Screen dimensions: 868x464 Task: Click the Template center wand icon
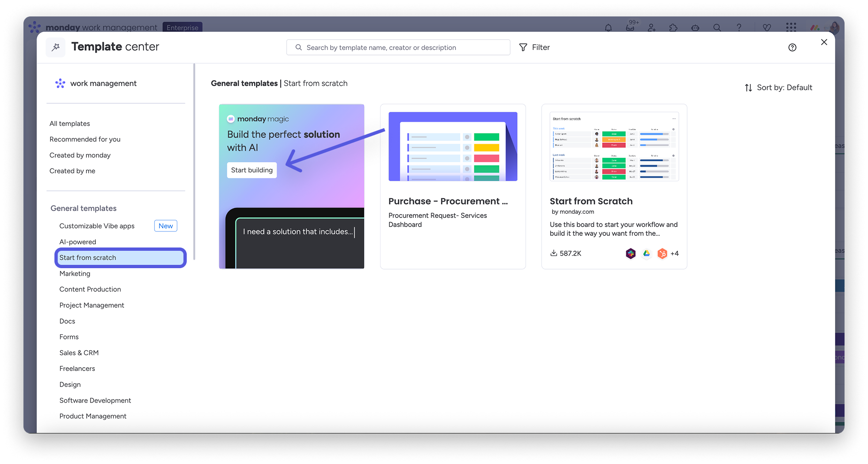56,47
